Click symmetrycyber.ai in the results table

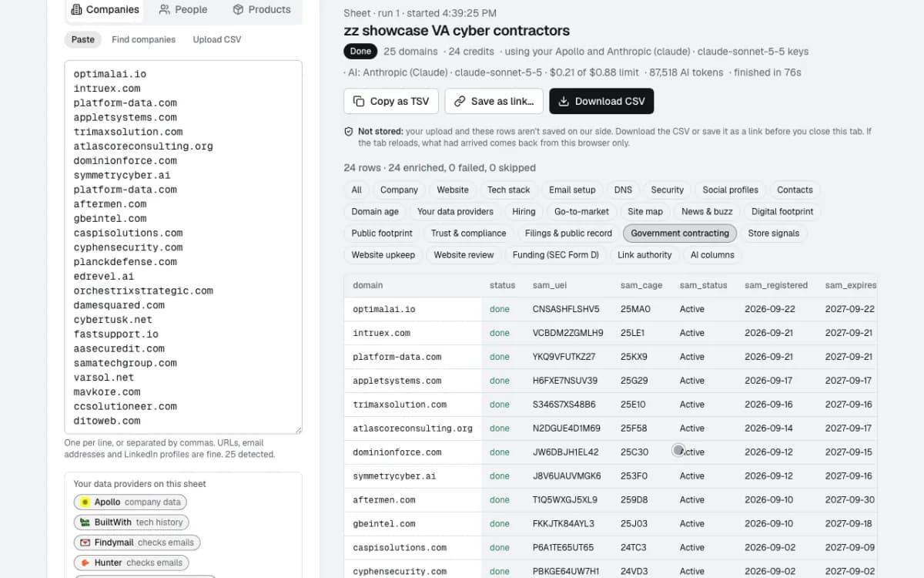[394, 476]
